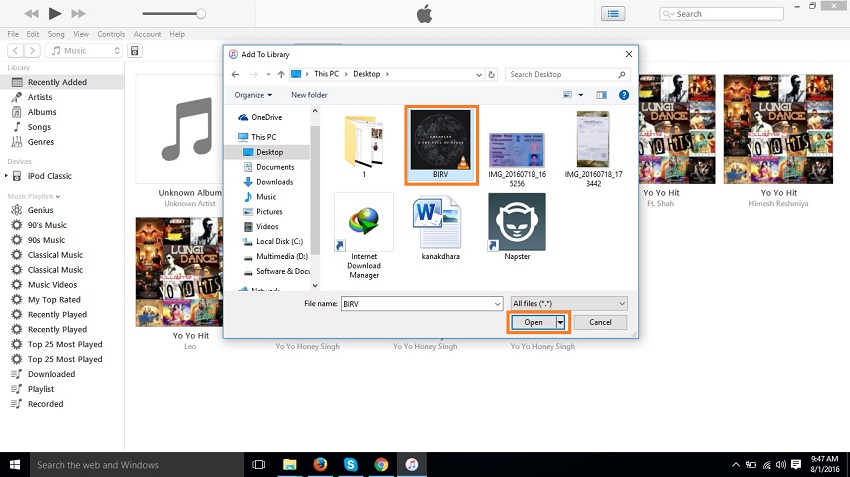Screen dimensions: 850x477
Task: Click the Play button in iTunes
Action: point(54,13)
